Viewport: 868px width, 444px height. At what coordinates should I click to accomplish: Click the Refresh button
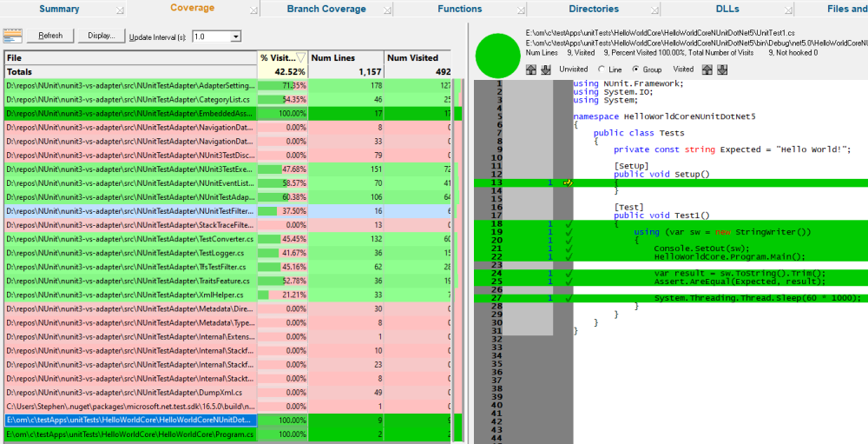pyautogui.click(x=50, y=36)
